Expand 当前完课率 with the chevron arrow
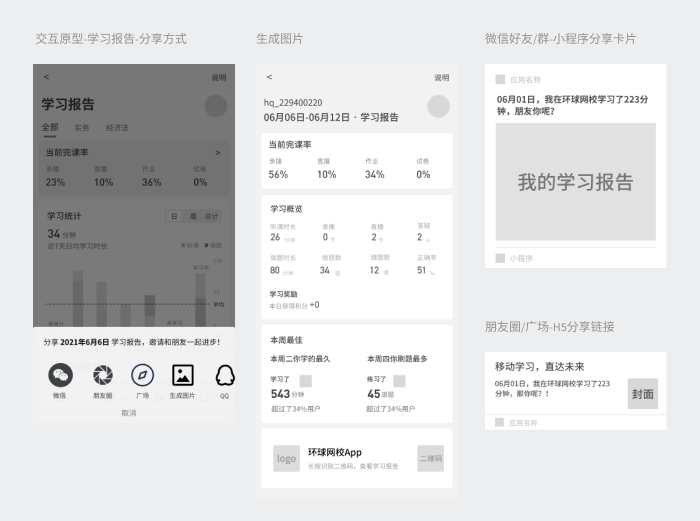 click(218, 153)
